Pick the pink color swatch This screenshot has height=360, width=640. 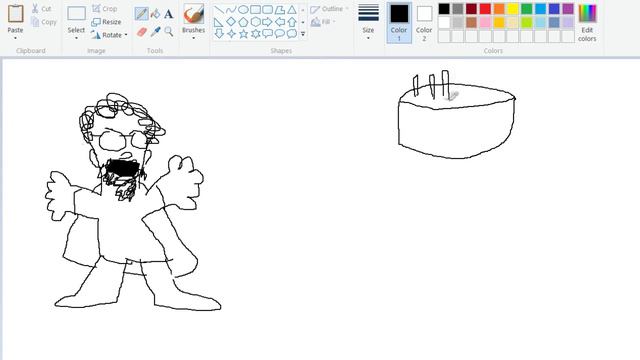[x=485, y=22]
